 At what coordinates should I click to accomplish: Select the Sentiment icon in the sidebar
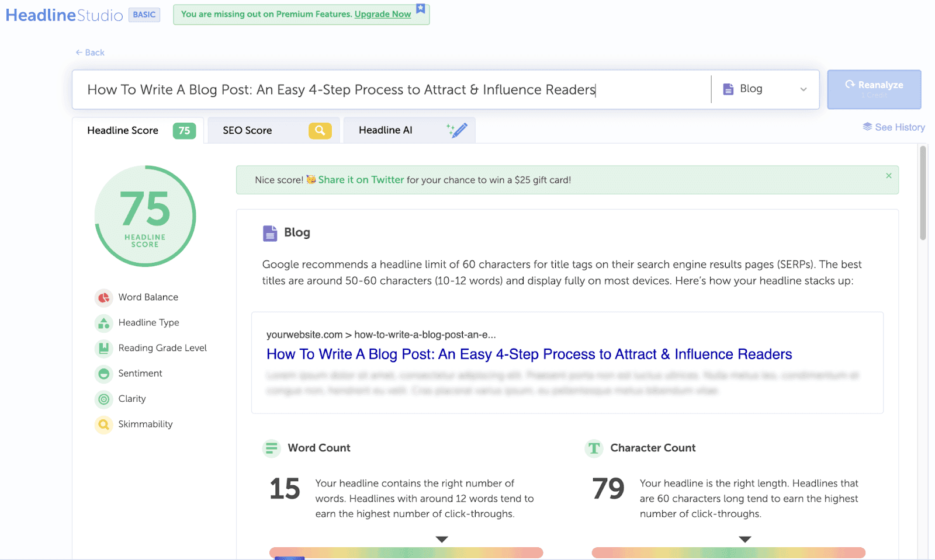[x=103, y=374]
